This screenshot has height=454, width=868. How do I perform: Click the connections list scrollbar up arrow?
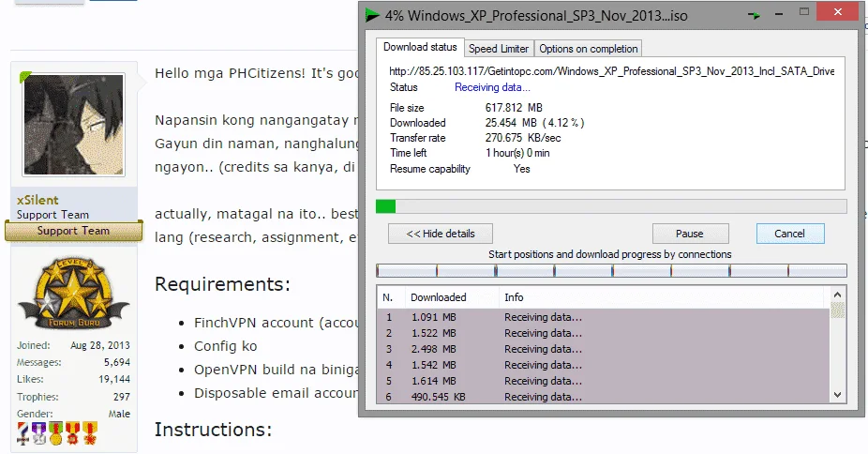click(837, 295)
